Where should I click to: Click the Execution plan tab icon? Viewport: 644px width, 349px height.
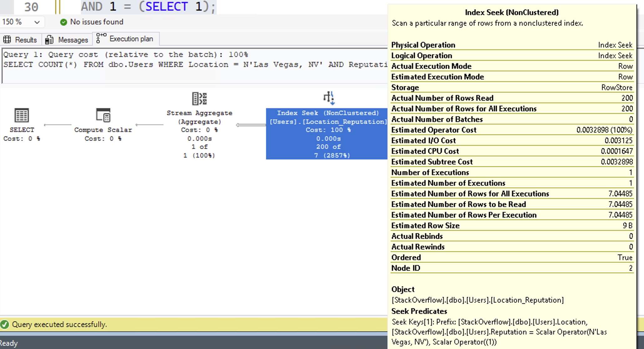101,38
